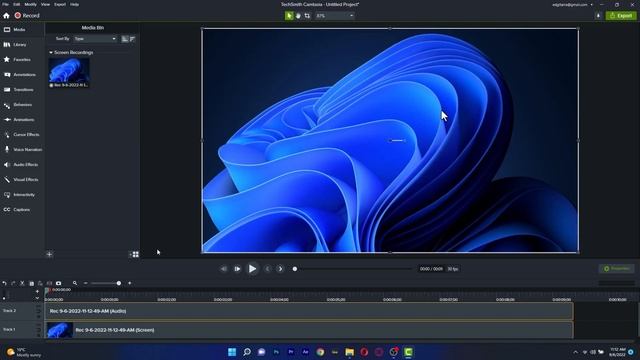Select the Edit (arrow) canvas tool
Image resolution: width=640 pixels, height=360 pixels.
point(289,16)
